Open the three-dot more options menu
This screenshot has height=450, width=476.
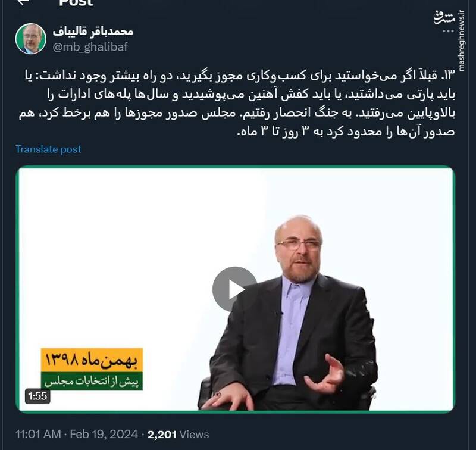tap(448, 32)
